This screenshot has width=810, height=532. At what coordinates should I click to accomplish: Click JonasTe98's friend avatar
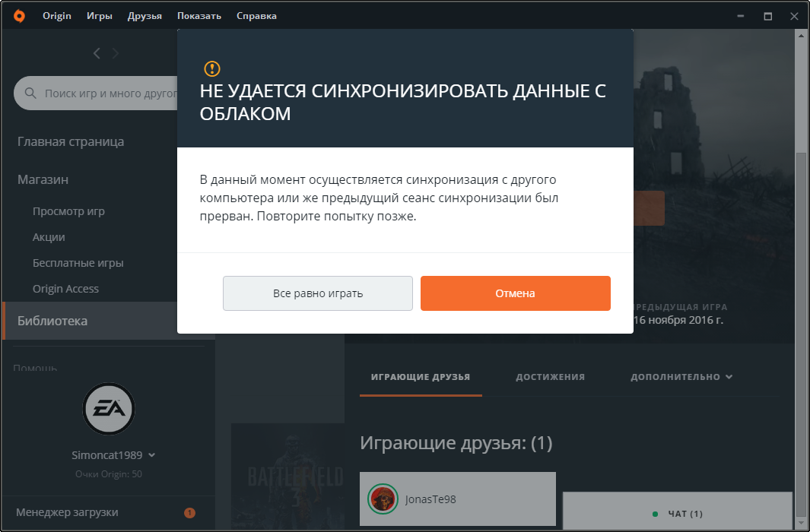click(x=383, y=499)
